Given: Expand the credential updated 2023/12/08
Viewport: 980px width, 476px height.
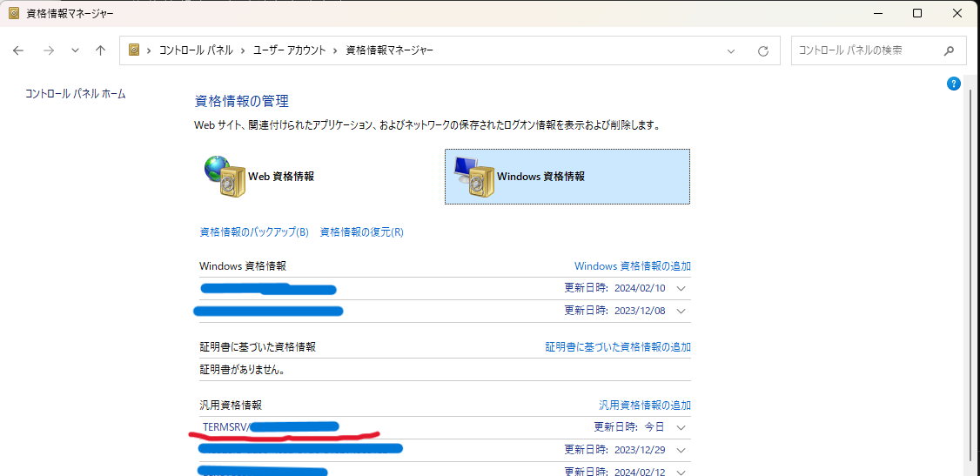Looking at the screenshot, I should pyautogui.click(x=681, y=311).
